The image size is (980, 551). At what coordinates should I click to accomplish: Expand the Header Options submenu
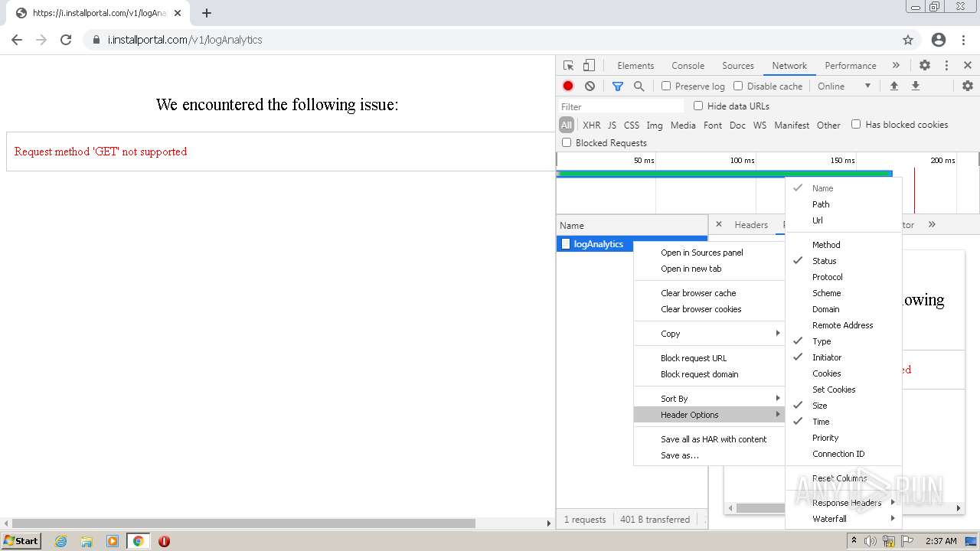tap(710, 415)
